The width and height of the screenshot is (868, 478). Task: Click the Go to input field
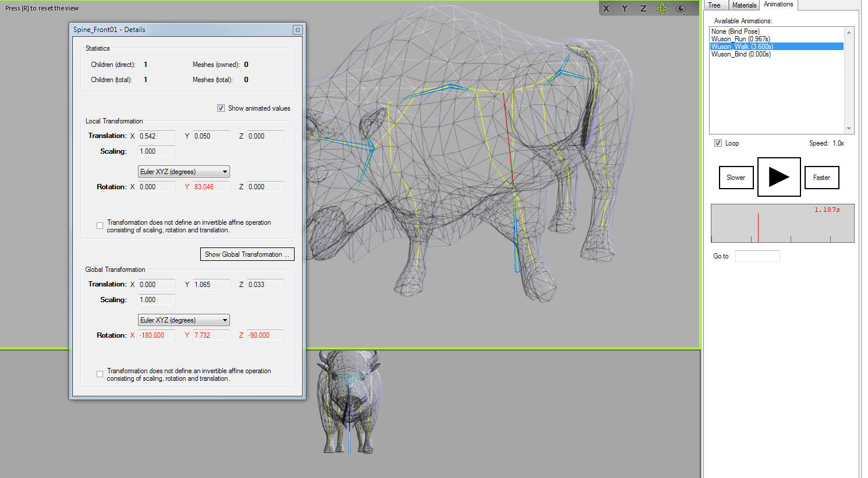point(757,256)
